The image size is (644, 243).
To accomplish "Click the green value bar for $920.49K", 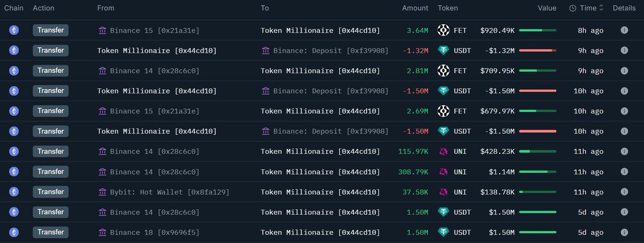I will [x=537, y=30].
